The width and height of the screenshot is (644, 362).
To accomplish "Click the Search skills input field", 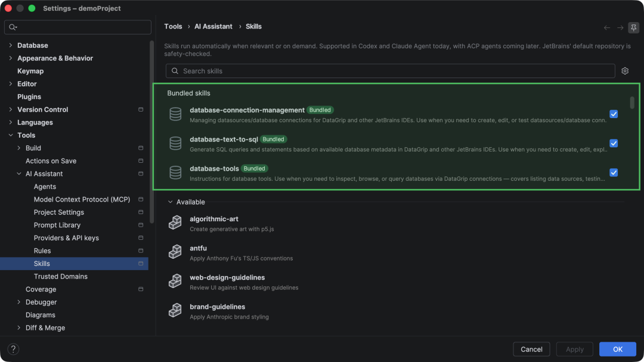I will pyautogui.click(x=390, y=71).
